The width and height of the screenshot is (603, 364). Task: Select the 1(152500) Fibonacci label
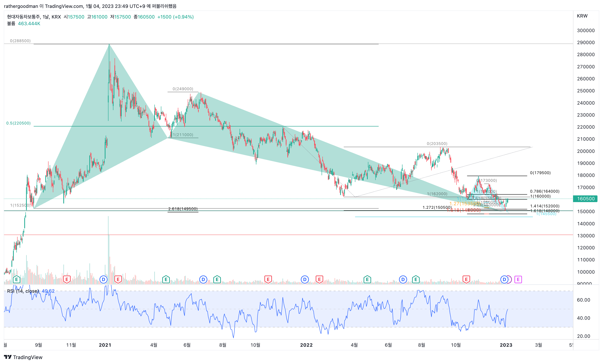[x=20, y=205]
